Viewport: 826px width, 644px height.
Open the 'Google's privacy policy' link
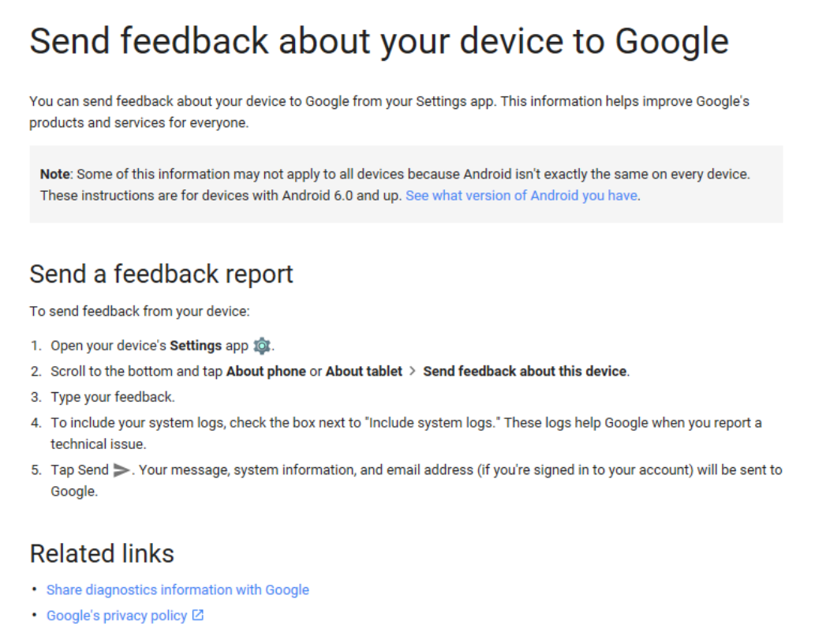[117, 616]
